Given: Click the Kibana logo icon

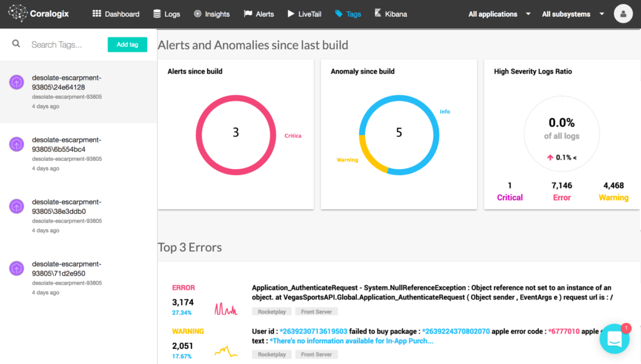Looking at the screenshot, I should click(377, 13).
